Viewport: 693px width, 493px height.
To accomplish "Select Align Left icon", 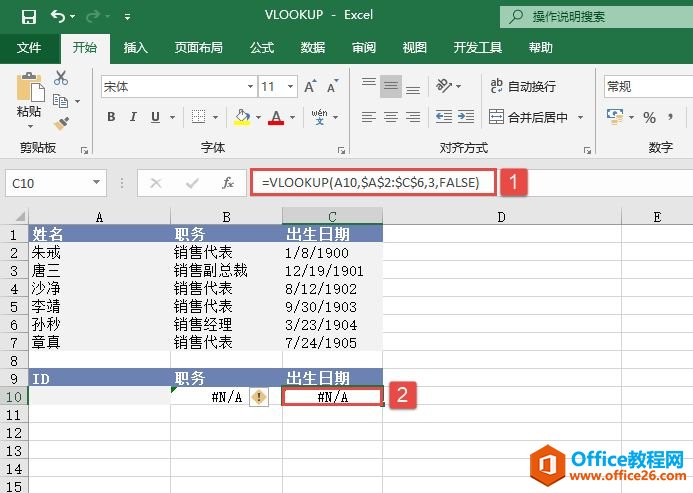I will (x=369, y=117).
